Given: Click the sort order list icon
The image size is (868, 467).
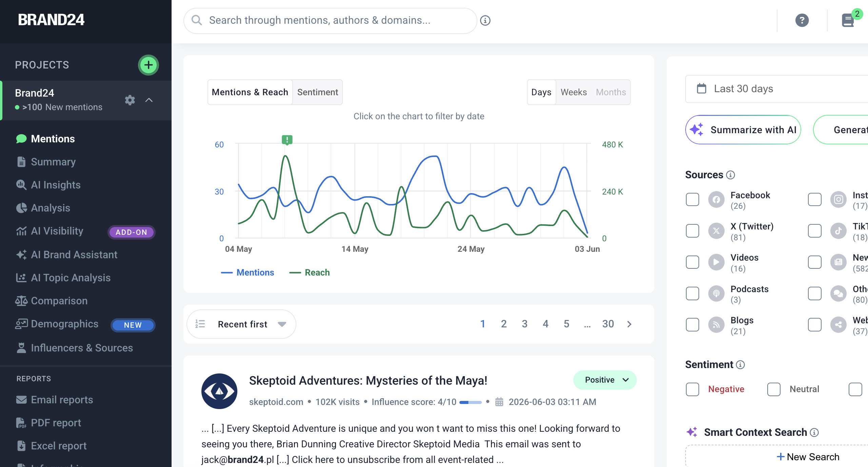Looking at the screenshot, I should tap(200, 324).
